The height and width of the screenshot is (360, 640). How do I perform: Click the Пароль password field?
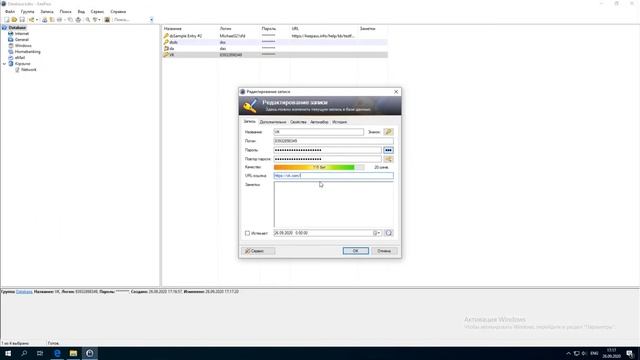pyautogui.click(x=327, y=150)
